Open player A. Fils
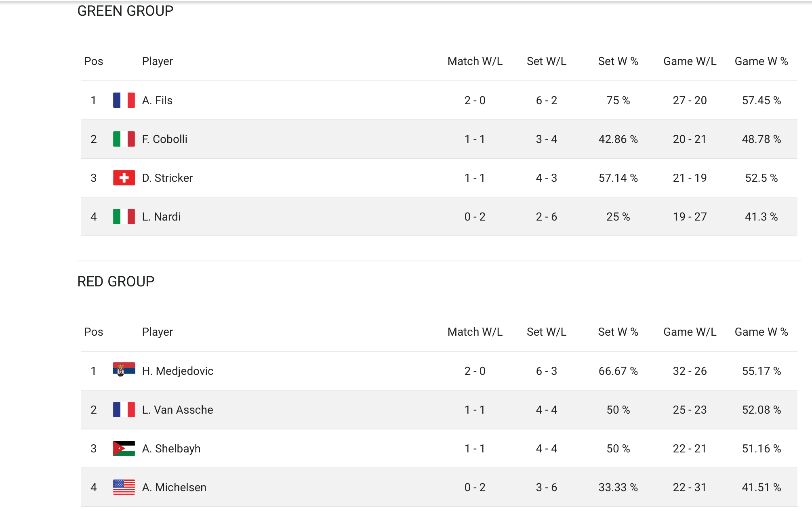This screenshot has height=511, width=812. (x=157, y=100)
